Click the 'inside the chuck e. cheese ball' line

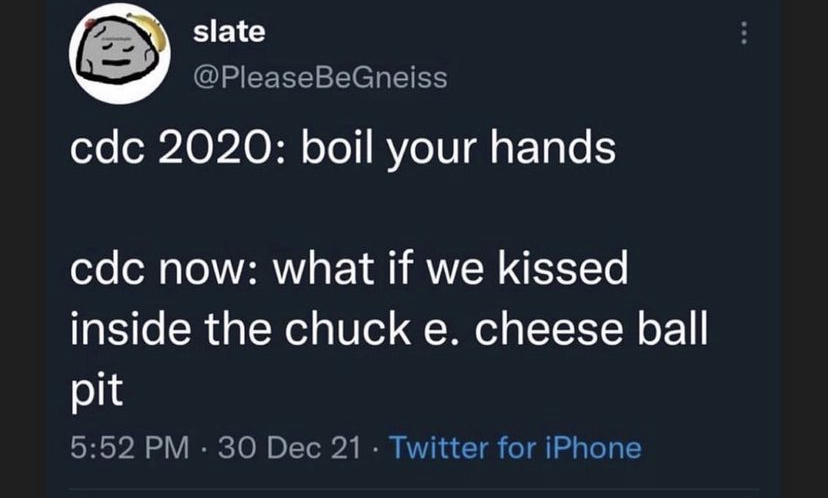tap(388, 332)
